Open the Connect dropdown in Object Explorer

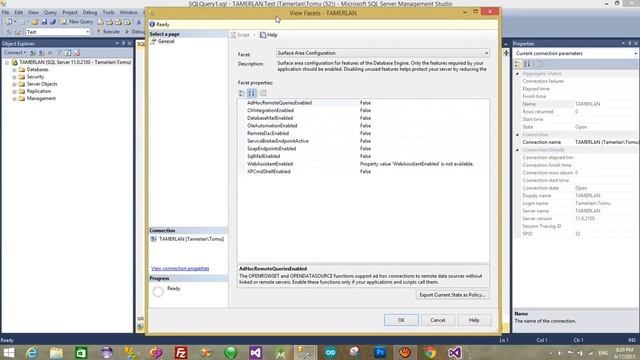[x=15, y=53]
